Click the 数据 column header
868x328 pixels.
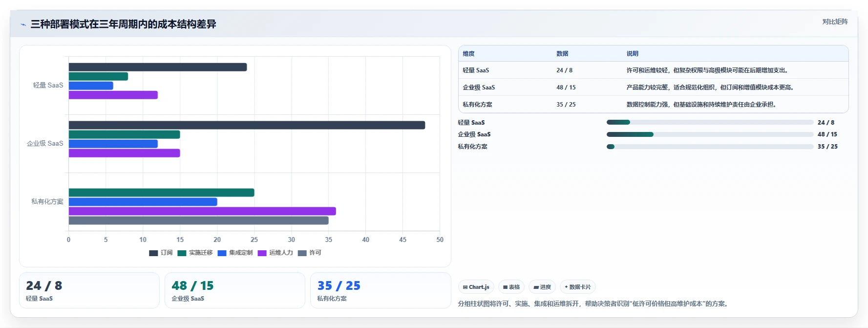coord(562,54)
